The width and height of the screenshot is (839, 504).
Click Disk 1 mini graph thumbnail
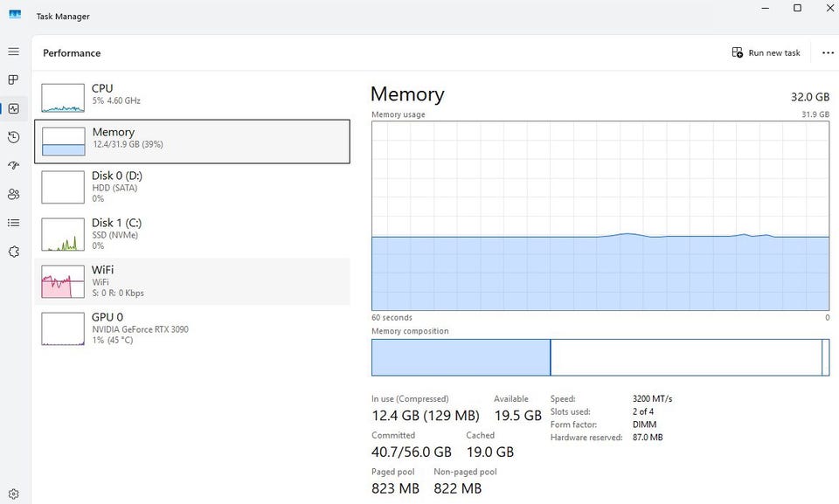63,234
